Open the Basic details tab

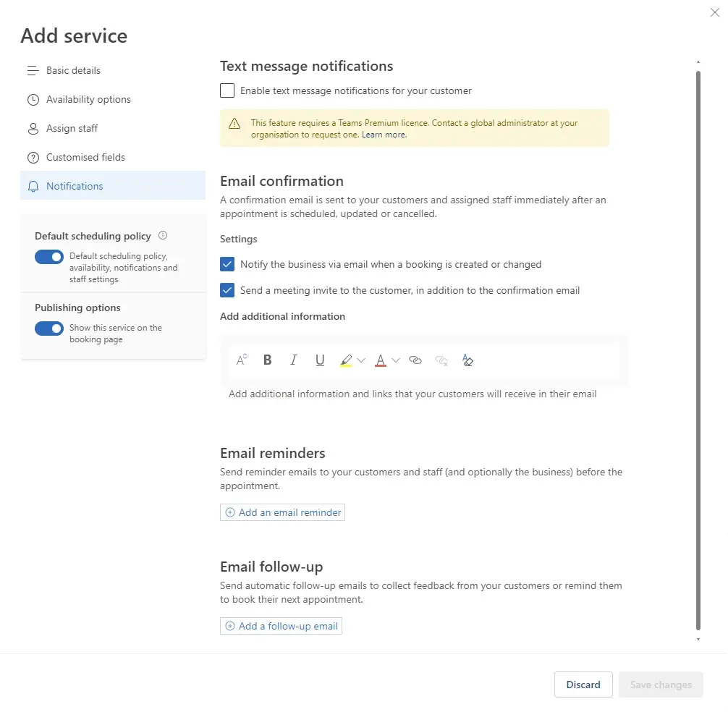[73, 70]
